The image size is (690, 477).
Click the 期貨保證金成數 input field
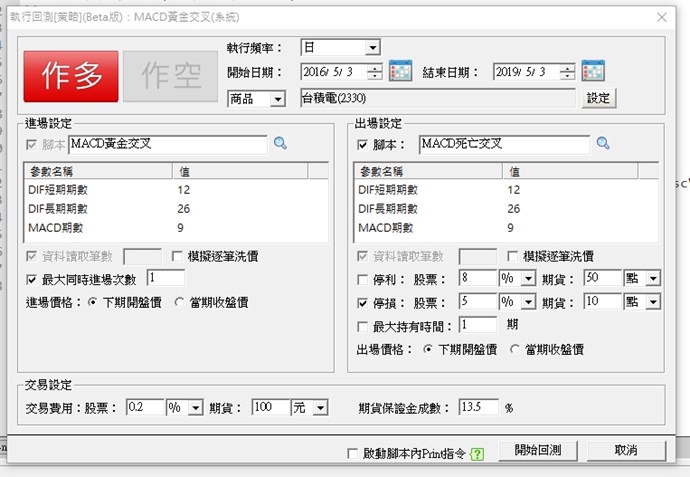tap(479, 408)
